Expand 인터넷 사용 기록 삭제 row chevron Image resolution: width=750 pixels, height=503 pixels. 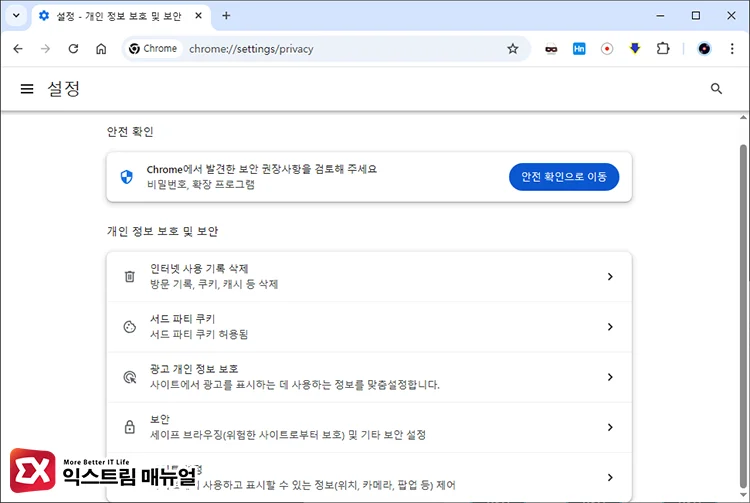(610, 276)
